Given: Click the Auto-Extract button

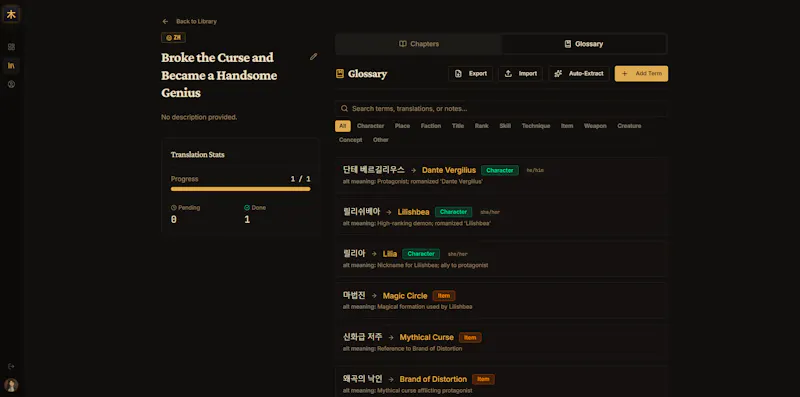Looking at the screenshot, I should coord(579,73).
